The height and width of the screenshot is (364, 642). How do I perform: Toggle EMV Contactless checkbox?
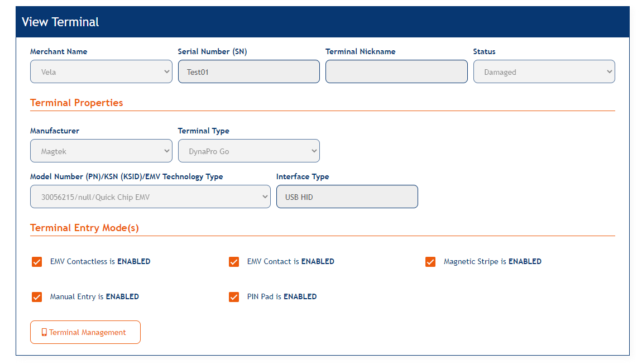(x=36, y=261)
